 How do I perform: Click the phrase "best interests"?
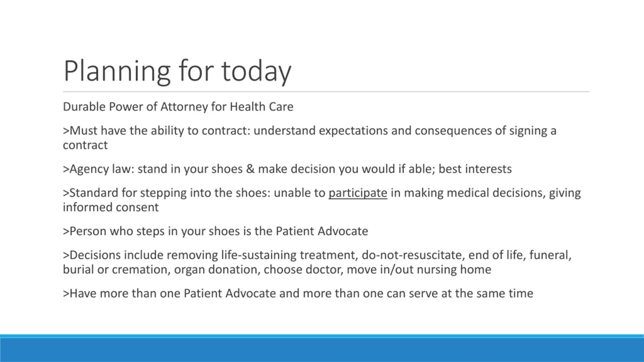(475, 169)
